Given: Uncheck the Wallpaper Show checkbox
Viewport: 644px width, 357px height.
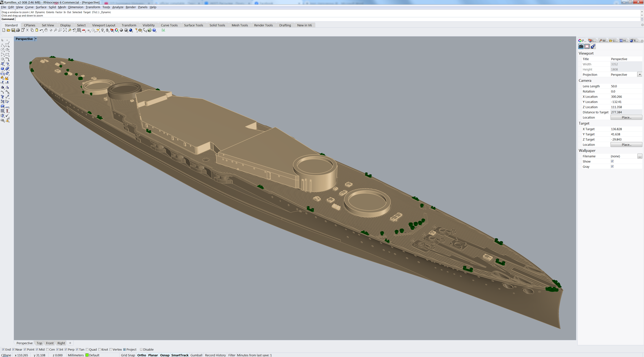Looking at the screenshot, I should point(612,161).
